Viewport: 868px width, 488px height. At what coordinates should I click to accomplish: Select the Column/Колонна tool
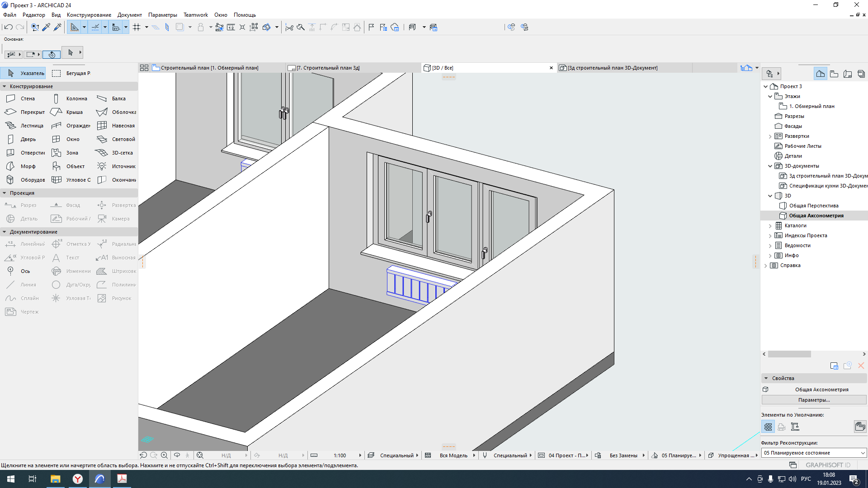[71, 99]
